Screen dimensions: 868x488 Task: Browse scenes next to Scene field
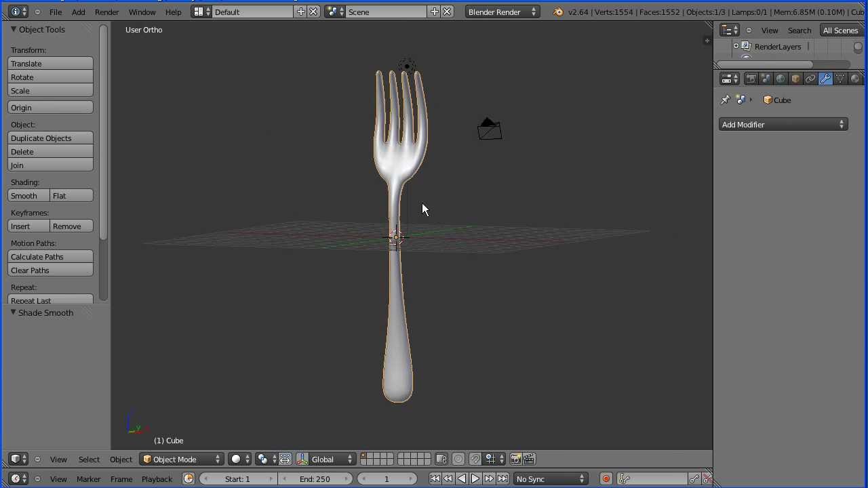[334, 12]
